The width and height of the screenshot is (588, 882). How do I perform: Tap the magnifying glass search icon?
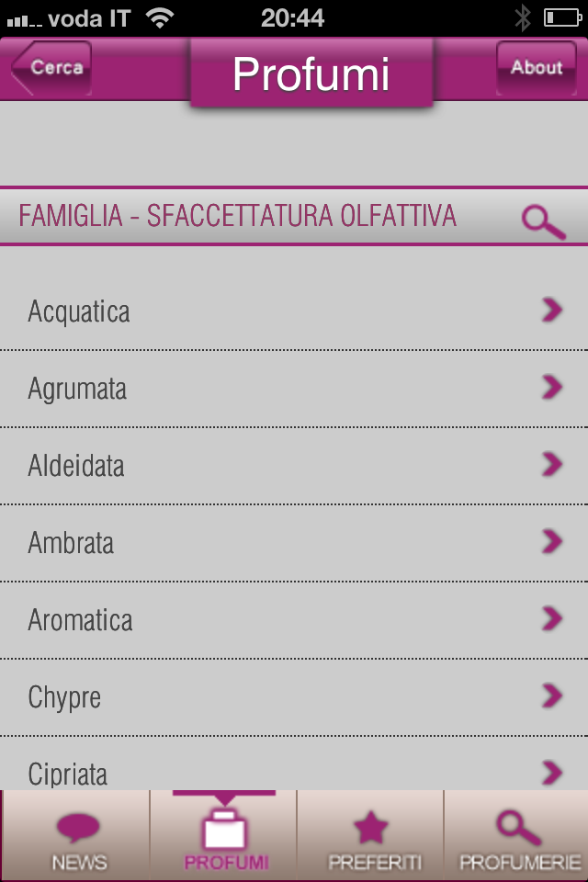543,221
